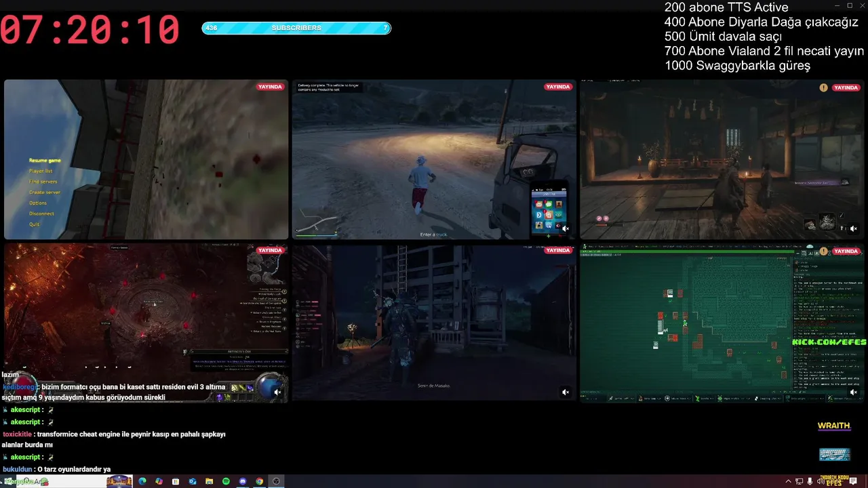This screenshot has width=868, height=488.
Task: Click chat username bukuldun
Action: click(x=17, y=469)
